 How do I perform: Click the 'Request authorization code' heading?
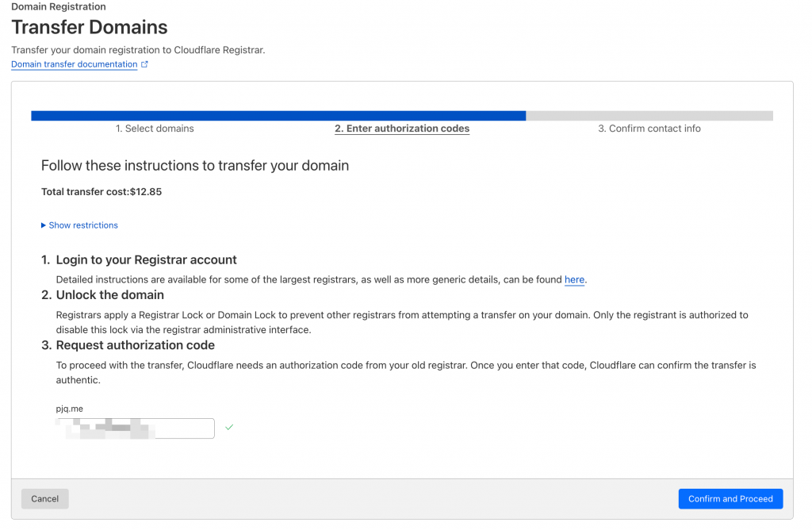pos(135,345)
